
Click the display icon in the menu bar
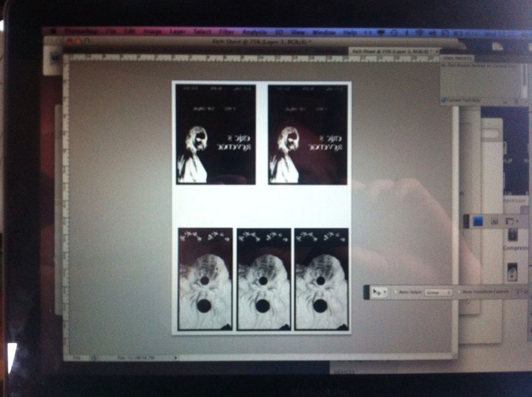381,33
